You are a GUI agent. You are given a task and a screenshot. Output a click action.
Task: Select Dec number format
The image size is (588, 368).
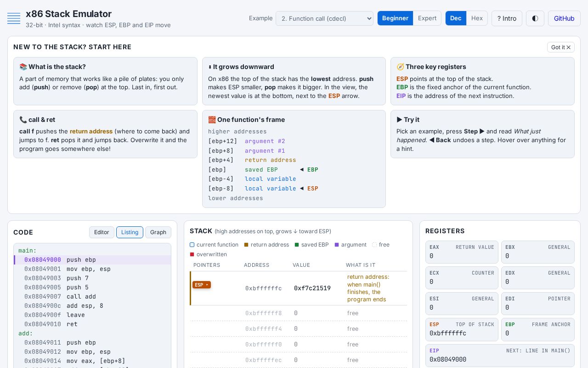(x=456, y=18)
